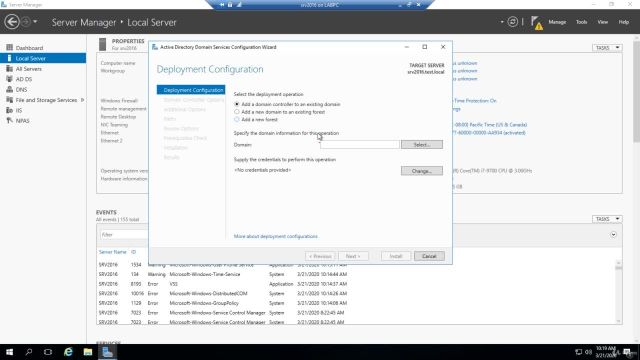This screenshot has height=360, width=640.
Task: Click the All Servers sidebar icon
Action: [x=9, y=69]
